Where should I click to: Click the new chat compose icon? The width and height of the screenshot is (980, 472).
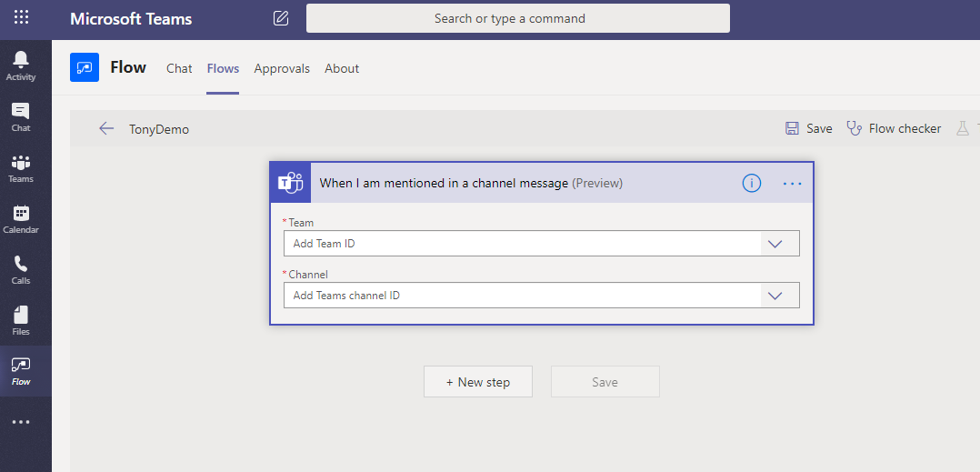(x=281, y=18)
